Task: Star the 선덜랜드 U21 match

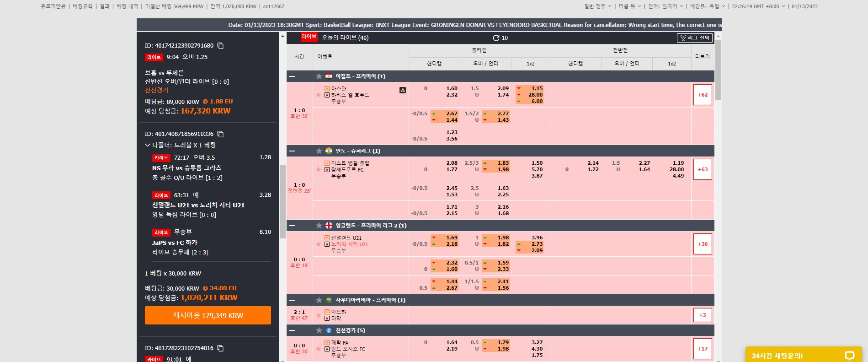Action: [318, 244]
